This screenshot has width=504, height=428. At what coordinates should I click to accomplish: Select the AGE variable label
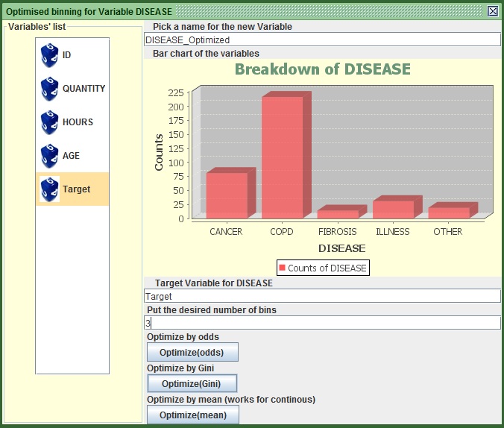pyautogui.click(x=71, y=156)
